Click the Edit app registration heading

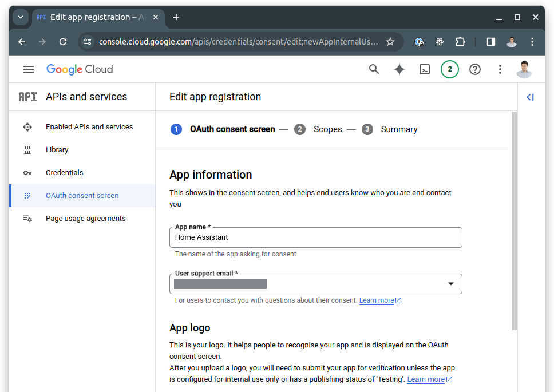click(215, 97)
